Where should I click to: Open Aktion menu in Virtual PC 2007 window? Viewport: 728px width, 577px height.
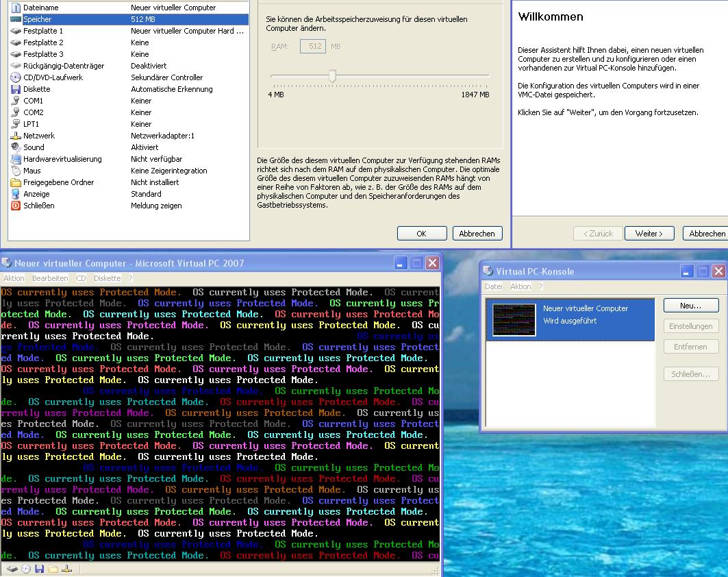click(x=14, y=278)
